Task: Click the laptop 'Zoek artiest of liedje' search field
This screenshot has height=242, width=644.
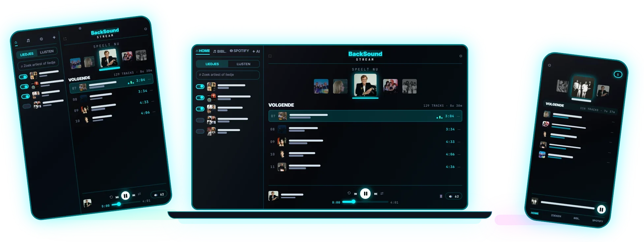Action: (x=228, y=75)
